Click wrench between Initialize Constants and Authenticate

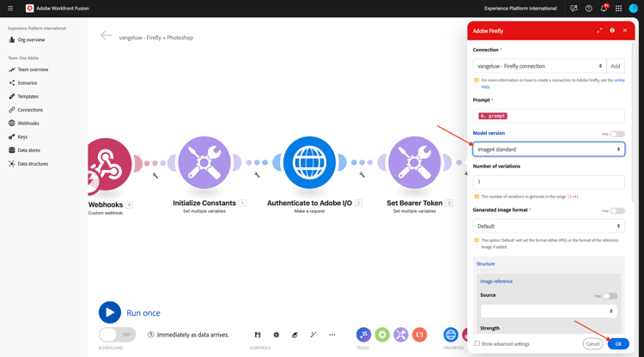click(257, 175)
